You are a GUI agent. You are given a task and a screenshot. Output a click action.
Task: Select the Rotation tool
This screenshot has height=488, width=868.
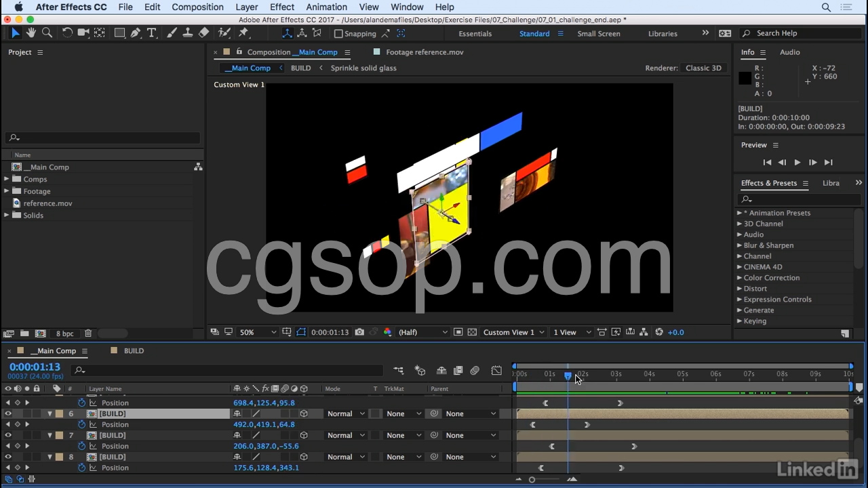coord(67,33)
